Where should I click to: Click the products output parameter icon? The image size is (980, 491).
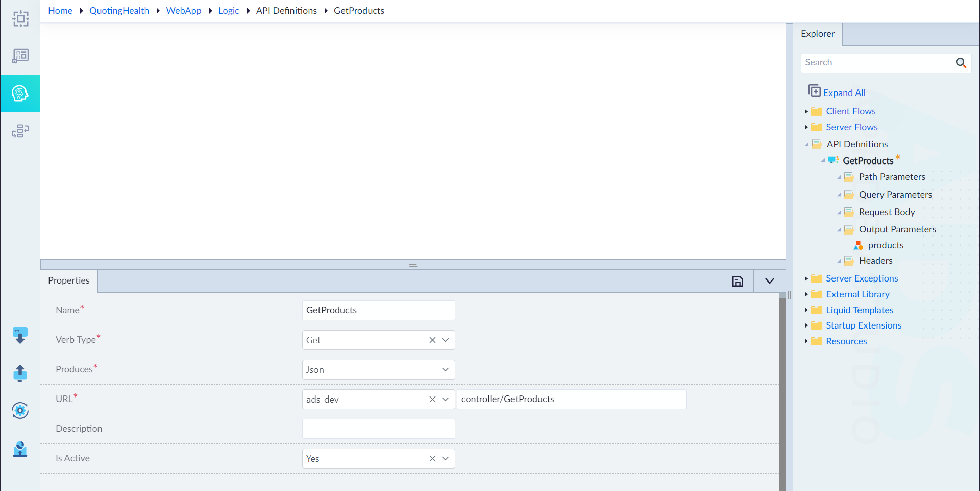[x=859, y=245]
